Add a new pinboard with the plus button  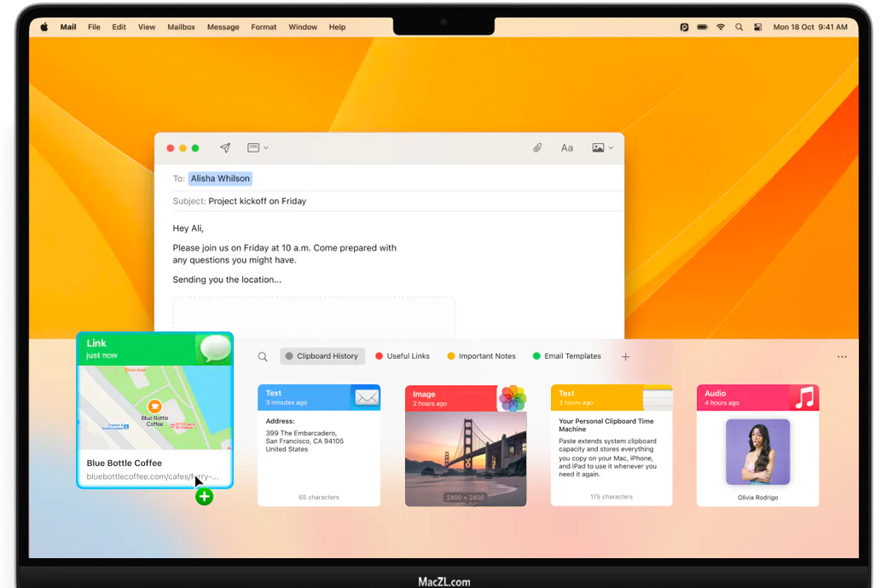pyautogui.click(x=626, y=357)
